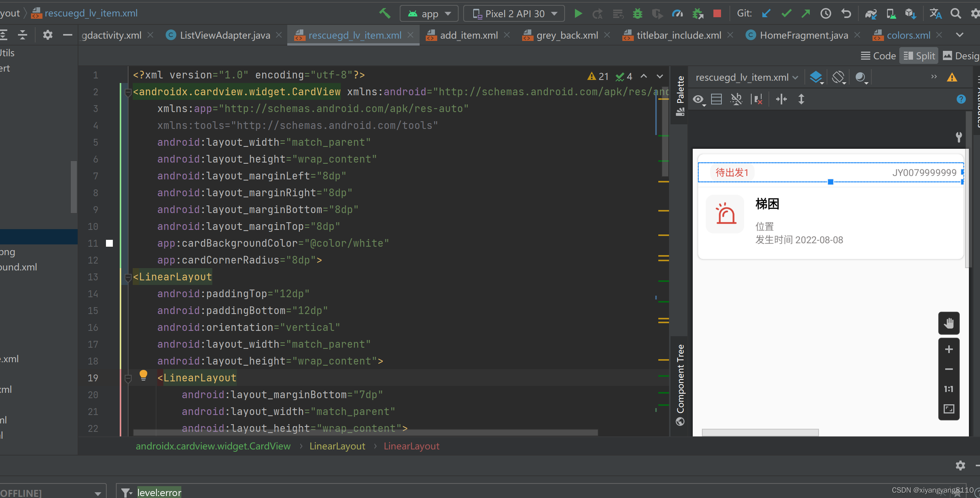Click the pan hand tool in design preview
The image size is (980, 498).
pos(949,323)
